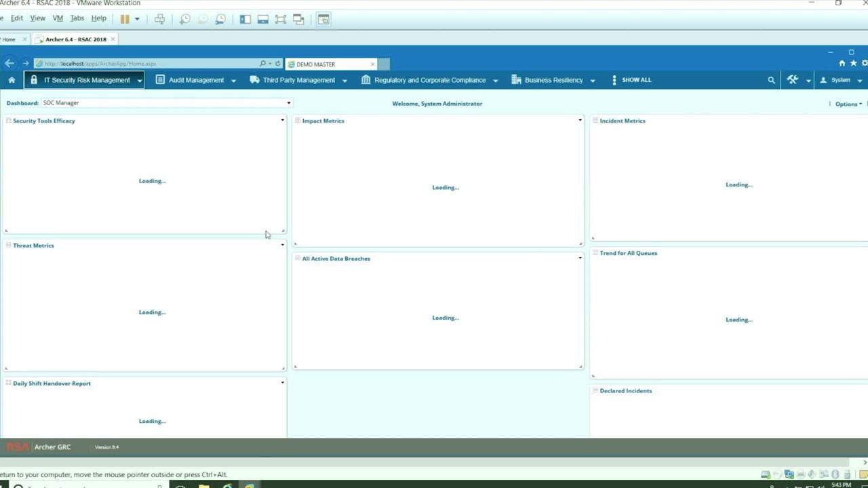868x488 pixels.
Task: Show the VMware library sidebar icon
Action: pos(245,19)
